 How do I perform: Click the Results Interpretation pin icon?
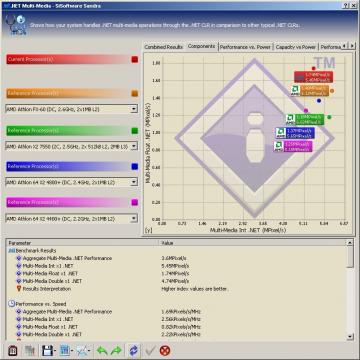coord(19,289)
